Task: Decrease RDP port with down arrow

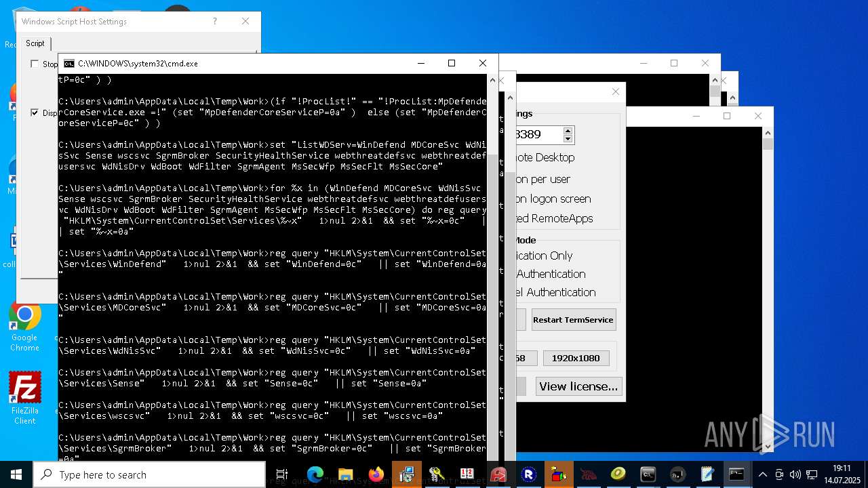Action: (x=568, y=138)
